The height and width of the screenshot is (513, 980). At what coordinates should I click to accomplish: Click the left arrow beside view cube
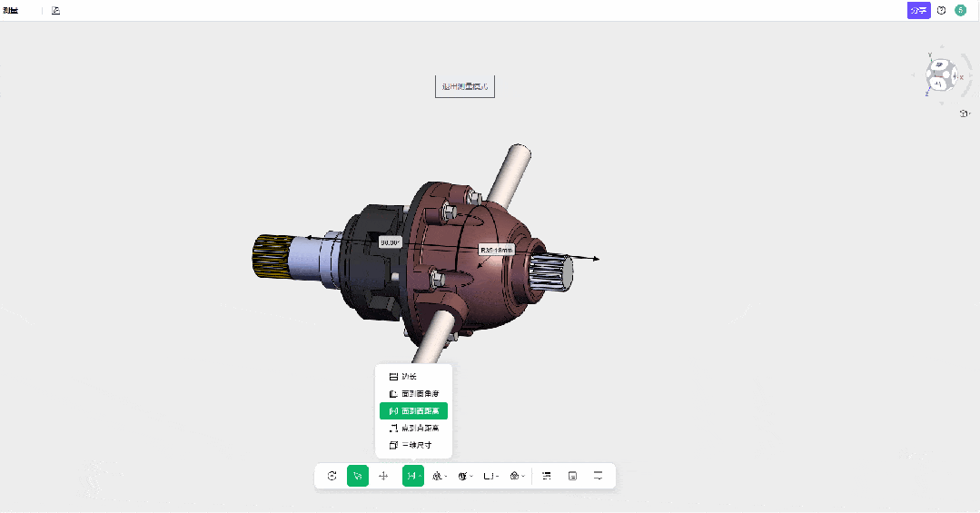[x=914, y=75]
